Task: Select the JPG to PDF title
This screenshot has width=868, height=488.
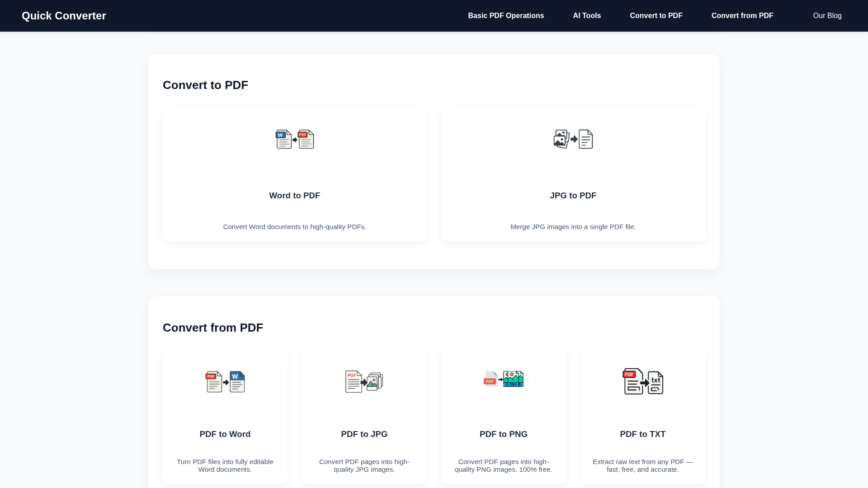Action: pos(573,196)
